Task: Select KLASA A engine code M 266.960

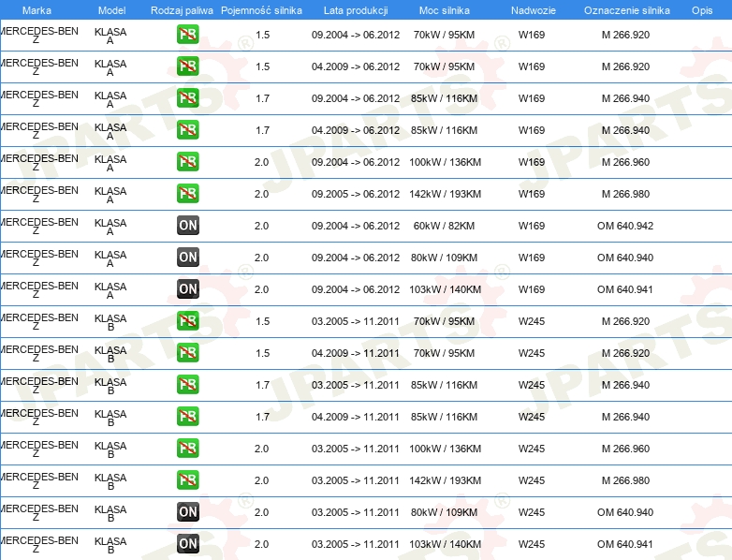Action: click(625, 162)
